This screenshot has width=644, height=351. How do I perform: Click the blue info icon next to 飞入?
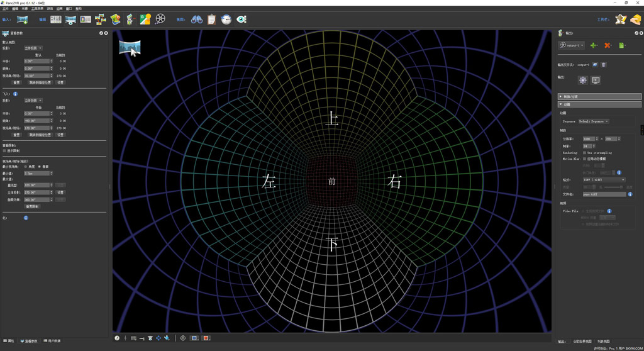15,94
